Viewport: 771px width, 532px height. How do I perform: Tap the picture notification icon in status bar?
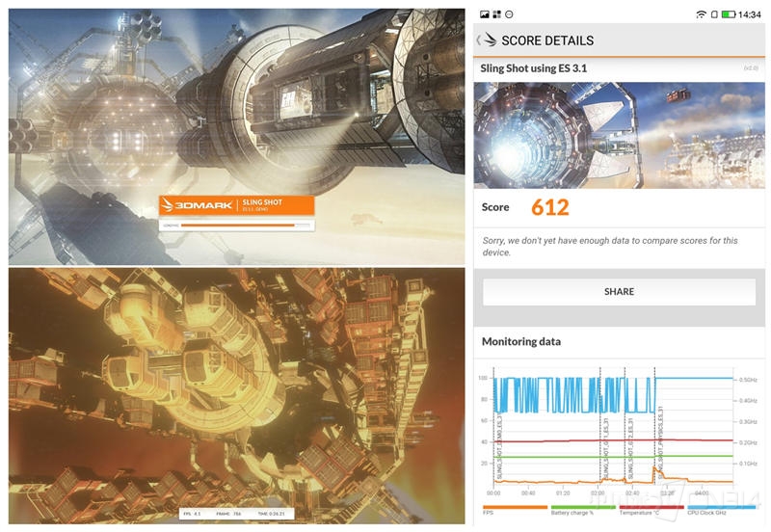pyautogui.click(x=485, y=14)
